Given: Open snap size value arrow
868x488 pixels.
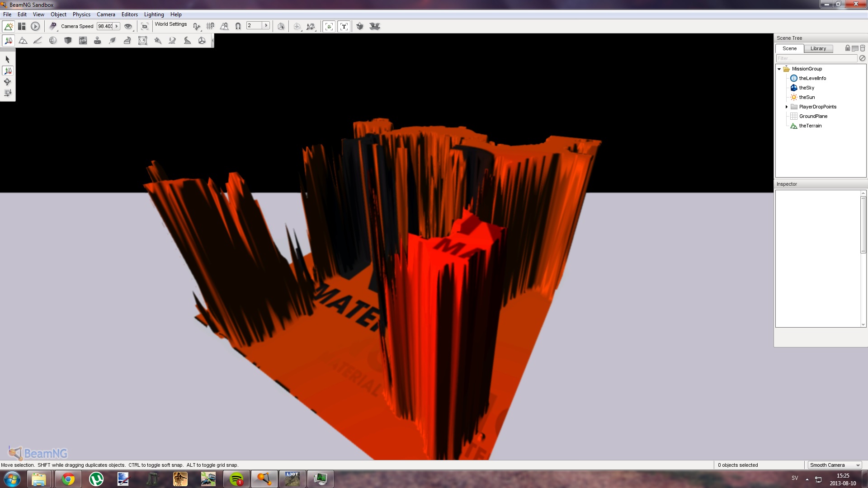Looking at the screenshot, I should [x=266, y=26].
